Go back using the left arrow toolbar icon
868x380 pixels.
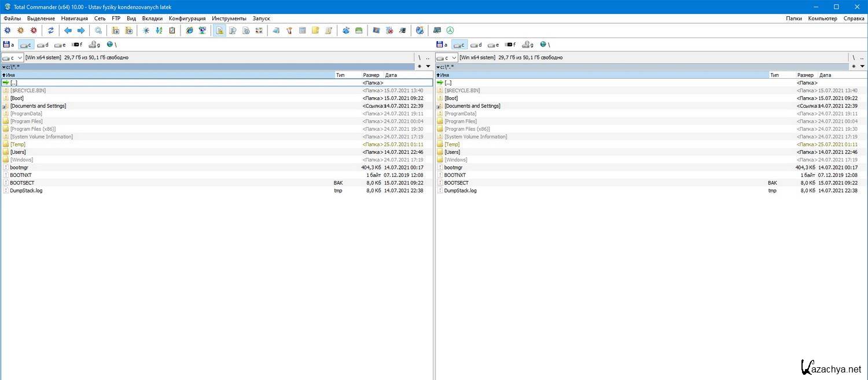[68, 31]
